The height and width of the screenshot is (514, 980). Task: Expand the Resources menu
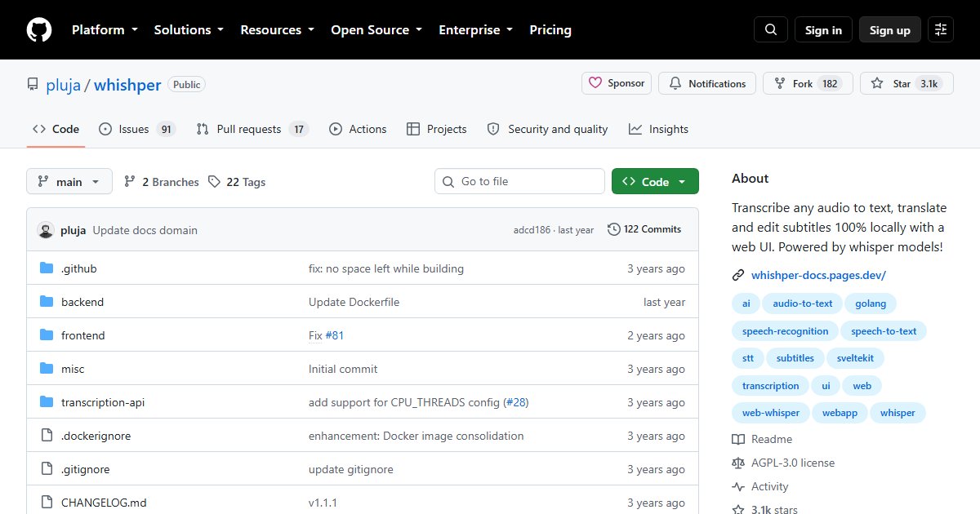point(277,30)
